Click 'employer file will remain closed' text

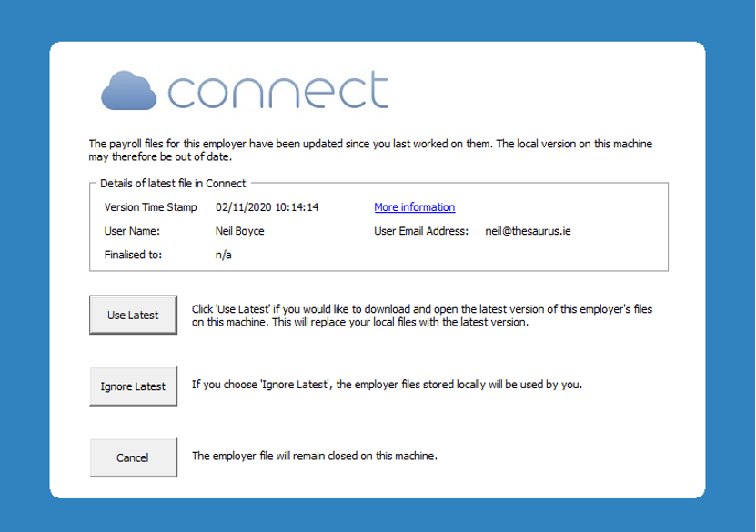point(314,456)
